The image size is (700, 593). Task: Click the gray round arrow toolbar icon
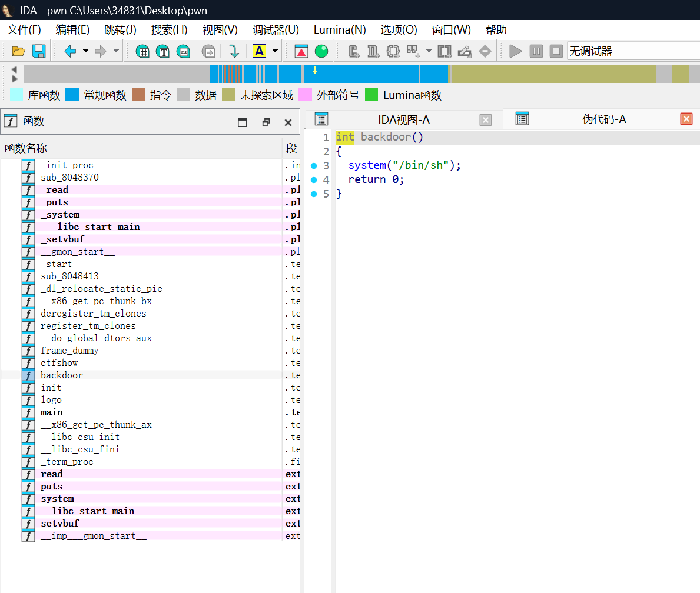click(x=208, y=51)
